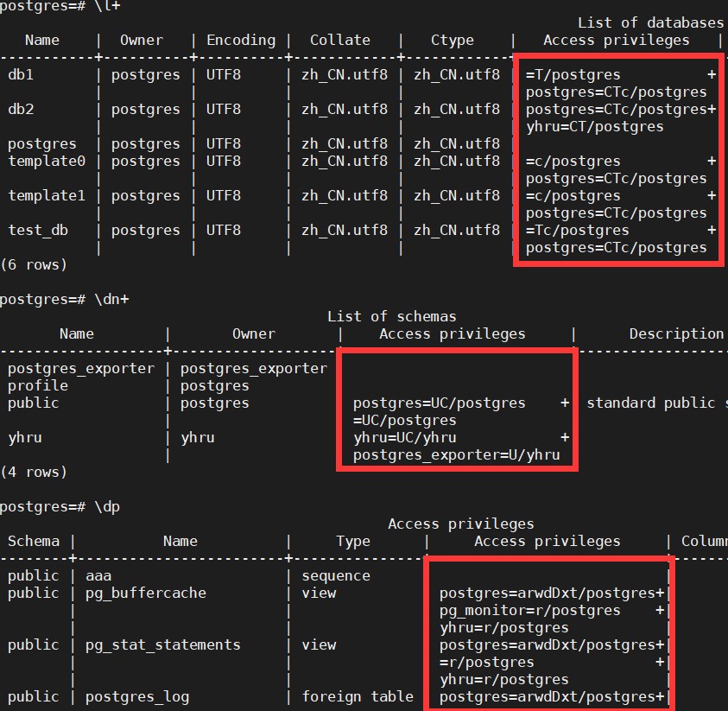Click the "List of databases" title
Screen dimensions: 728x711
point(649,22)
